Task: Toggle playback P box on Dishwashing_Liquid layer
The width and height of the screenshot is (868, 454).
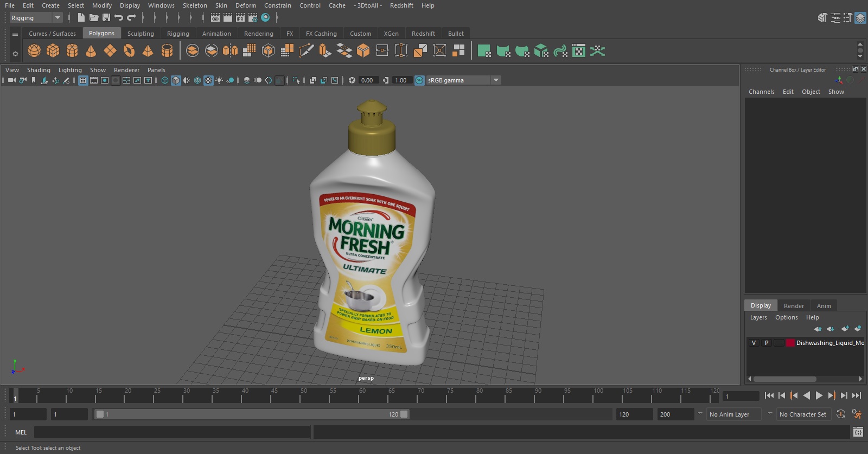Action: coord(767,343)
